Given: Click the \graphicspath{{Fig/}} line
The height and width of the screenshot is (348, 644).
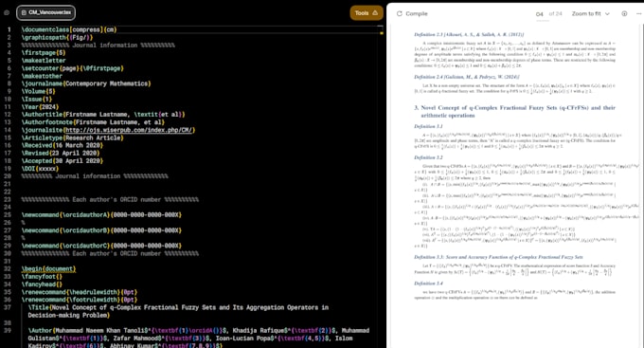Looking at the screenshot, I should tap(57, 37).
